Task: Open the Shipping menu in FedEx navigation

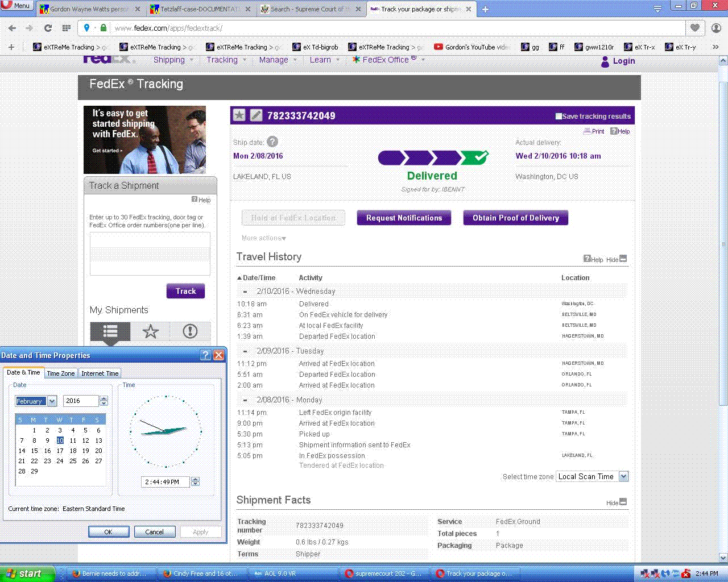Action: coord(169,60)
